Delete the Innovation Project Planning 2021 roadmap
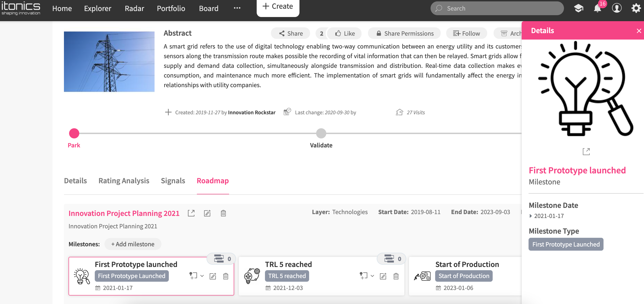This screenshot has height=304, width=644. point(223,213)
